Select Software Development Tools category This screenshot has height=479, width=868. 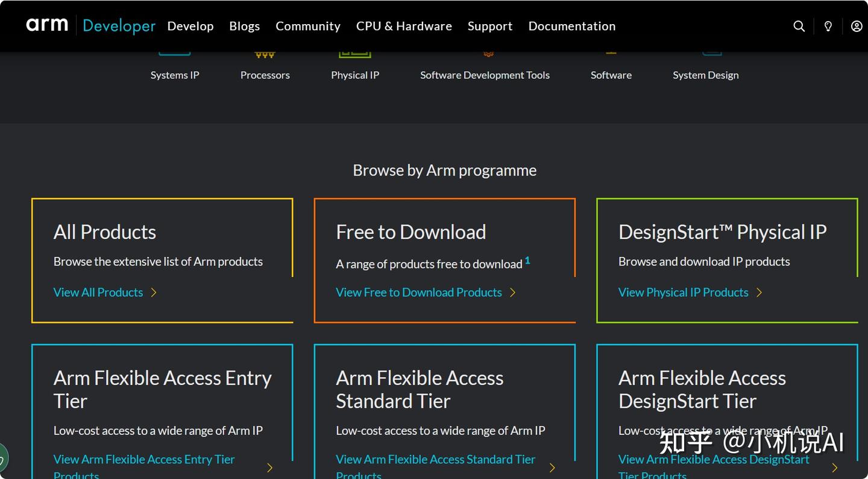click(x=485, y=75)
